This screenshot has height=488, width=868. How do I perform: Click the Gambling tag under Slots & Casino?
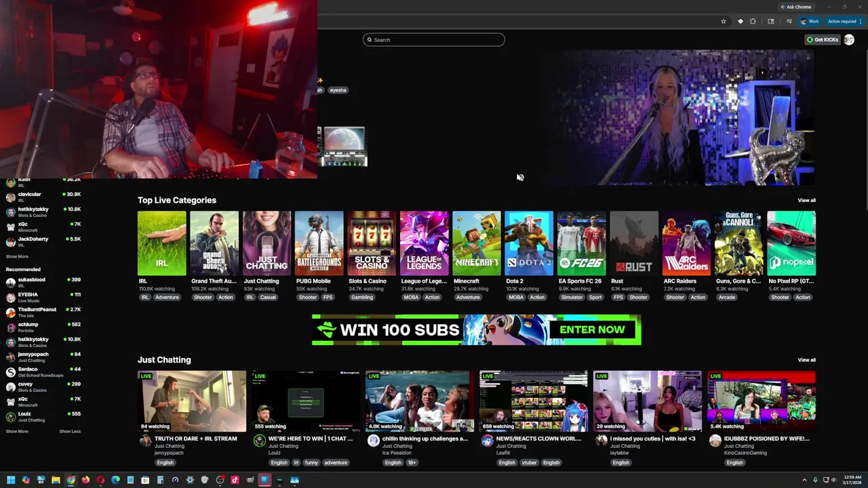362,297
